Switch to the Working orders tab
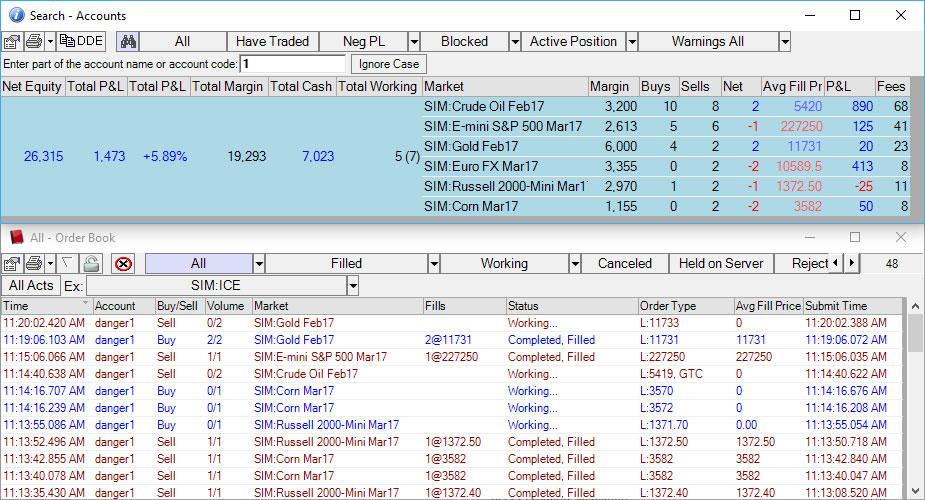Screen dimensions: 925x500 [x=504, y=264]
